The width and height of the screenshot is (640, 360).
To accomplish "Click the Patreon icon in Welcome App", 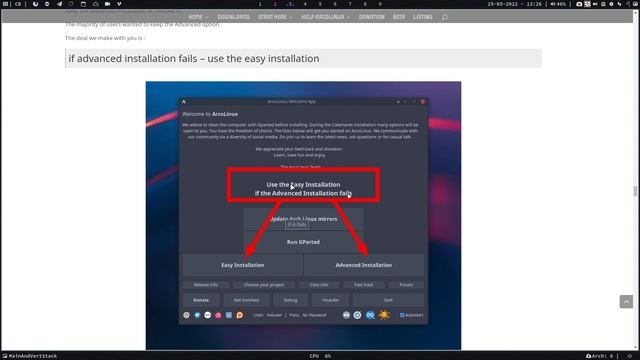I will coord(240,315).
